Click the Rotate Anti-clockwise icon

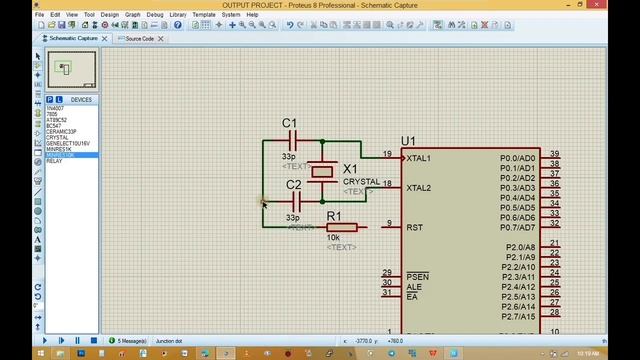coord(38,296)
